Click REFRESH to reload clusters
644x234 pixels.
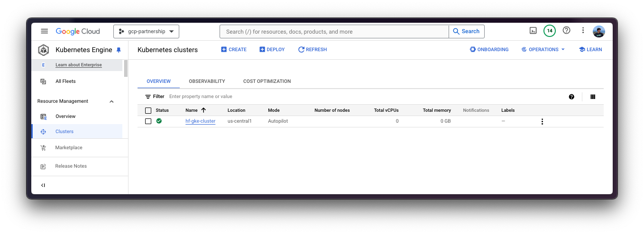pyautogui.click(x=313, y=50)
